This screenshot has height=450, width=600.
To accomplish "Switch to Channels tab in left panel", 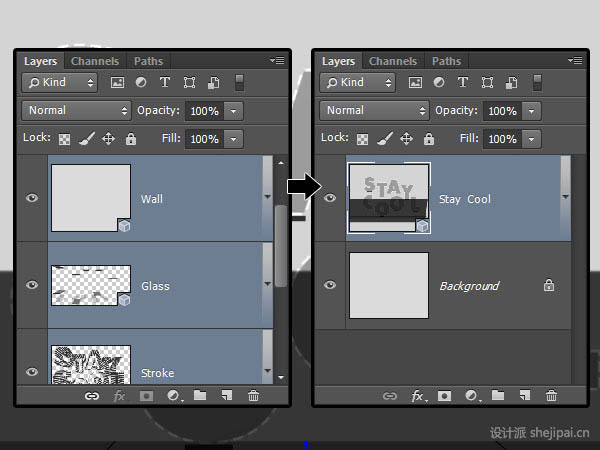I will (95, 61).
